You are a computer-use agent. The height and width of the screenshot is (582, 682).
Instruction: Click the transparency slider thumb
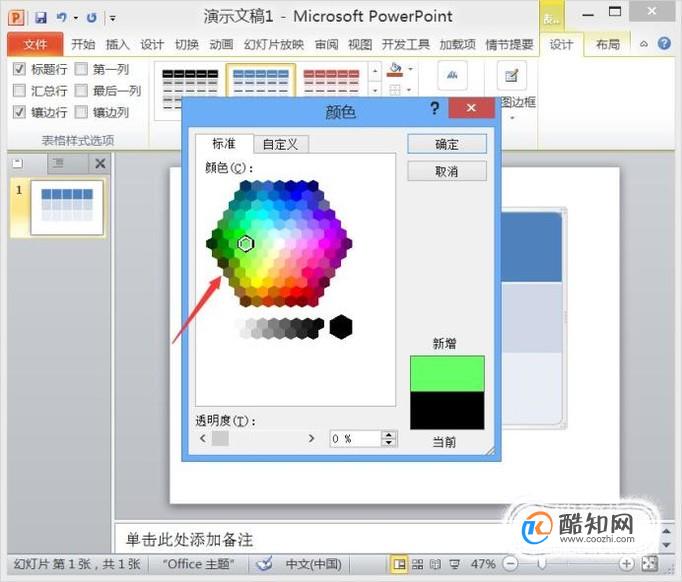[220, 438]
